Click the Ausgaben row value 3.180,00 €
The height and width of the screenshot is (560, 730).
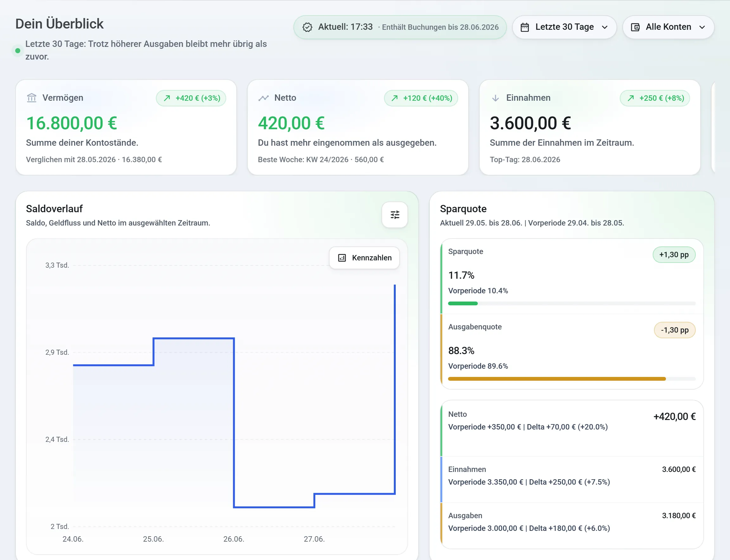click(679, 516)
